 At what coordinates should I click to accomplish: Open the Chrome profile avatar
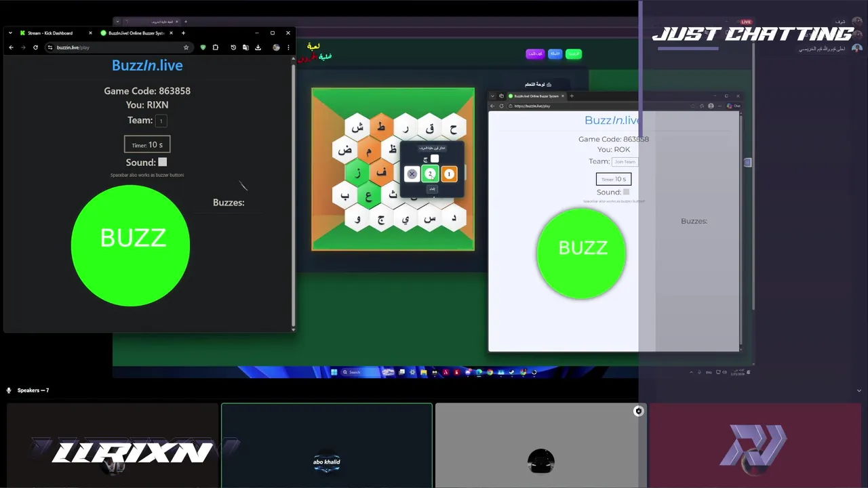click(x=276, y=47)
